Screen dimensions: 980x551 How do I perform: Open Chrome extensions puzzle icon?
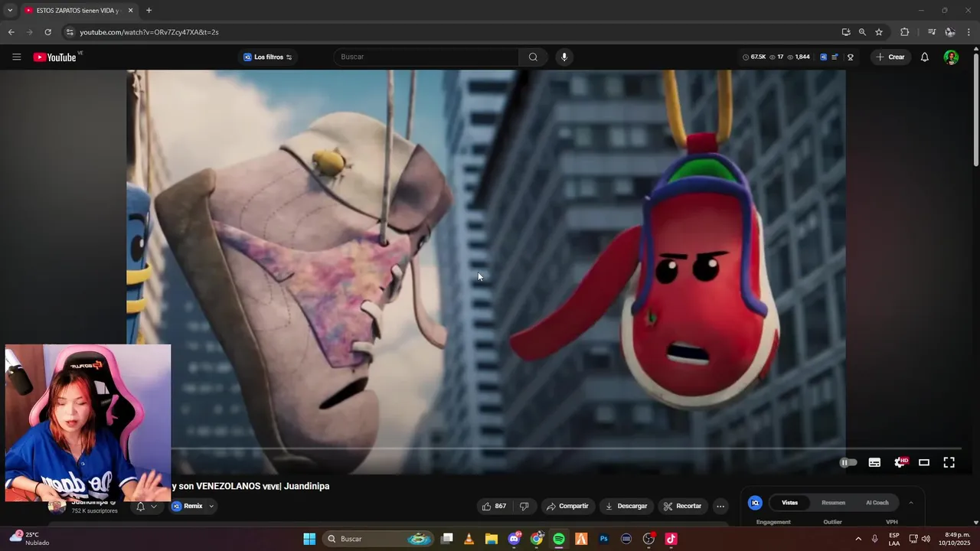905,32
